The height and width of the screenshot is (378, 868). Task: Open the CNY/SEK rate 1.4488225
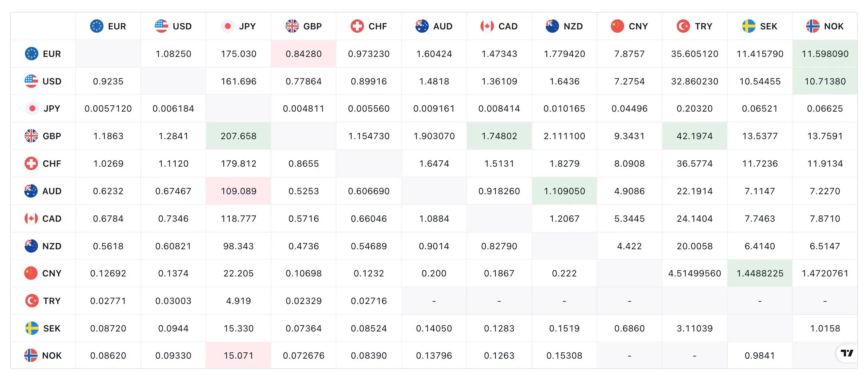coord(760,273)
